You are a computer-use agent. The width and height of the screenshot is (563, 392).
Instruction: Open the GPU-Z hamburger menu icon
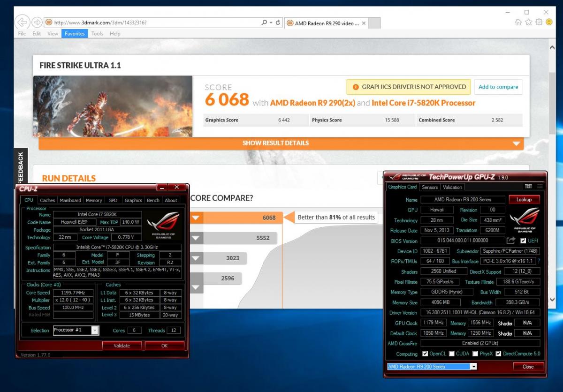[x=540, y=187]
